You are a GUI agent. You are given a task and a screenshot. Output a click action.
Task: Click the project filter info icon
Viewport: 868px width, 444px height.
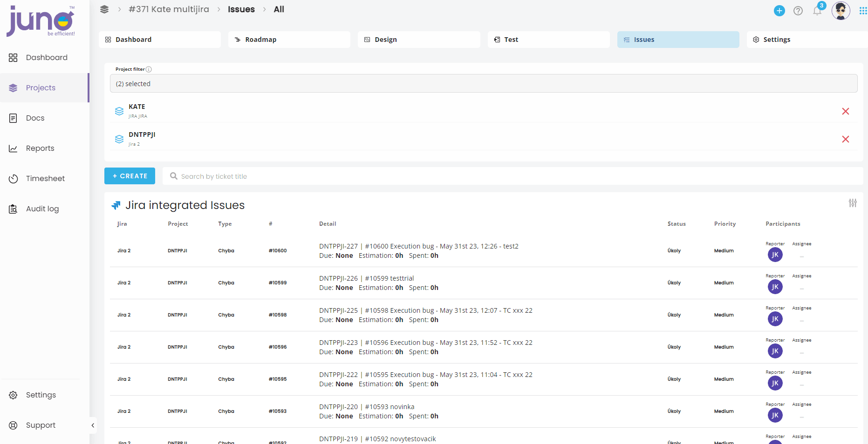tap(149, 69)
